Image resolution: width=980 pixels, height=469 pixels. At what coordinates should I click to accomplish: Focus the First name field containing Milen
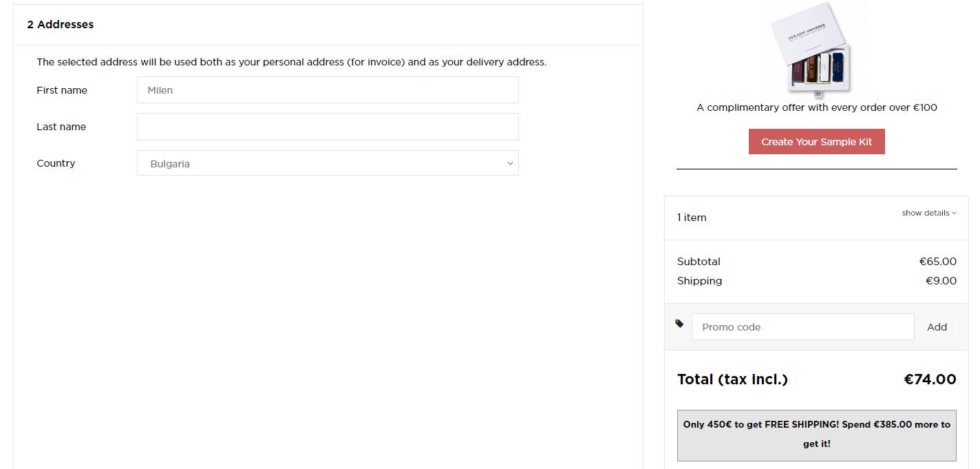point(327,90)
